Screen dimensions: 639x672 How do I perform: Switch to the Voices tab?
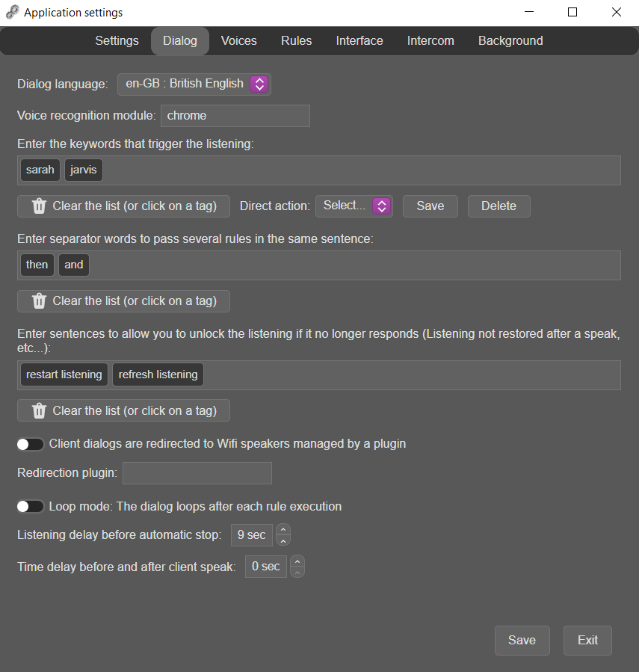239,40
